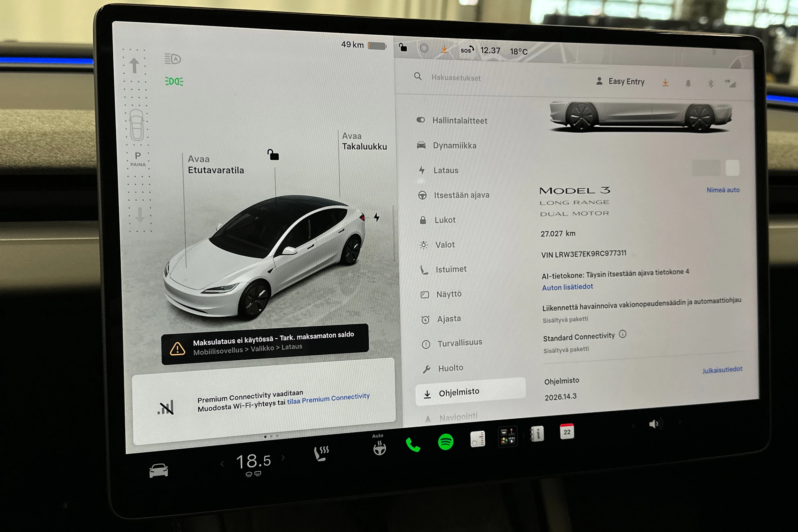Tap the battery level indicator

(377, 46)
